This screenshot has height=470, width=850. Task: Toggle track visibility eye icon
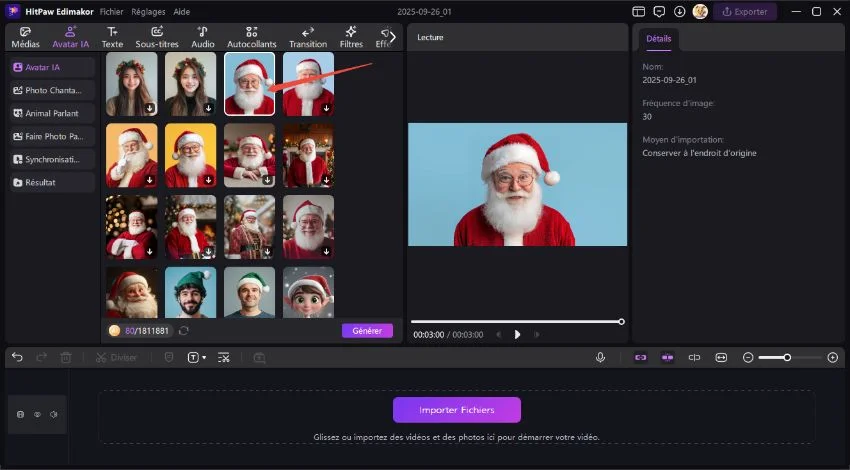(37, 414)
